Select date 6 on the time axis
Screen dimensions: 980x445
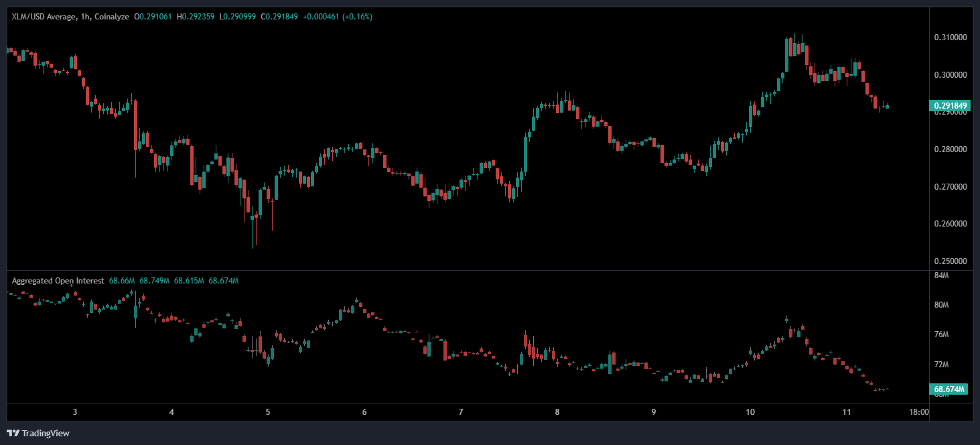(364, 412)
